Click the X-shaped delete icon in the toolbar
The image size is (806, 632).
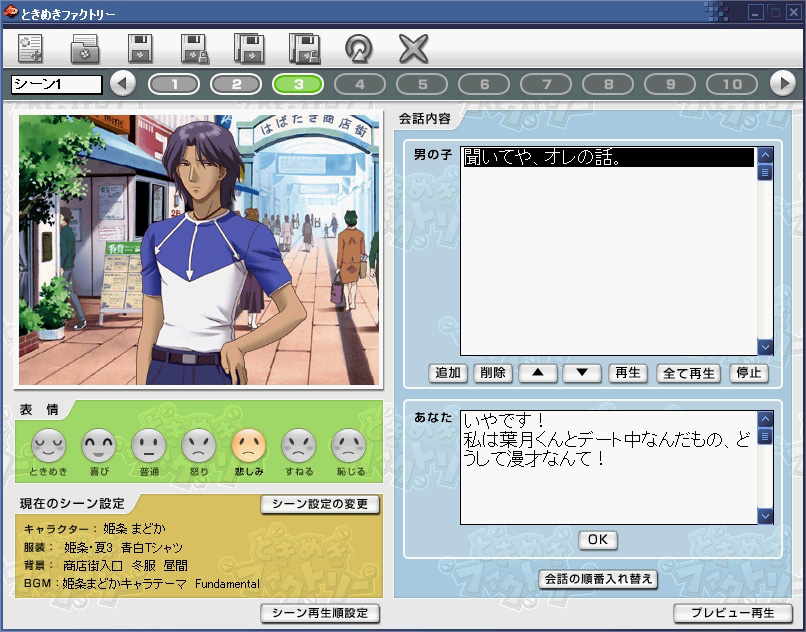click(413, 48)
